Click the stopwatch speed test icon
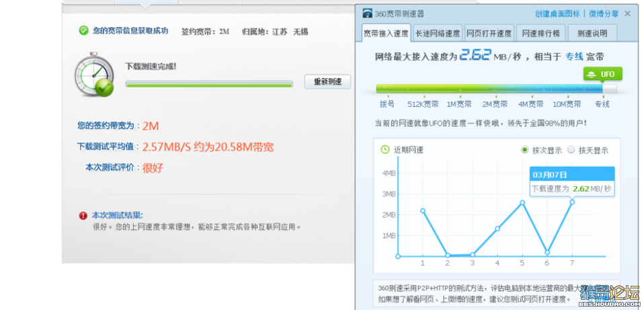This screenshot has height=310, width=644. click(x=94, y=75)
